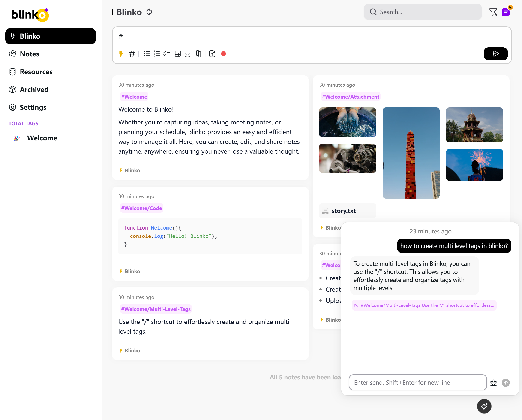Click the '23 minutes ago' chat timestamp
Viewport: 522px width, 420px height.
[x=430, y=231]
